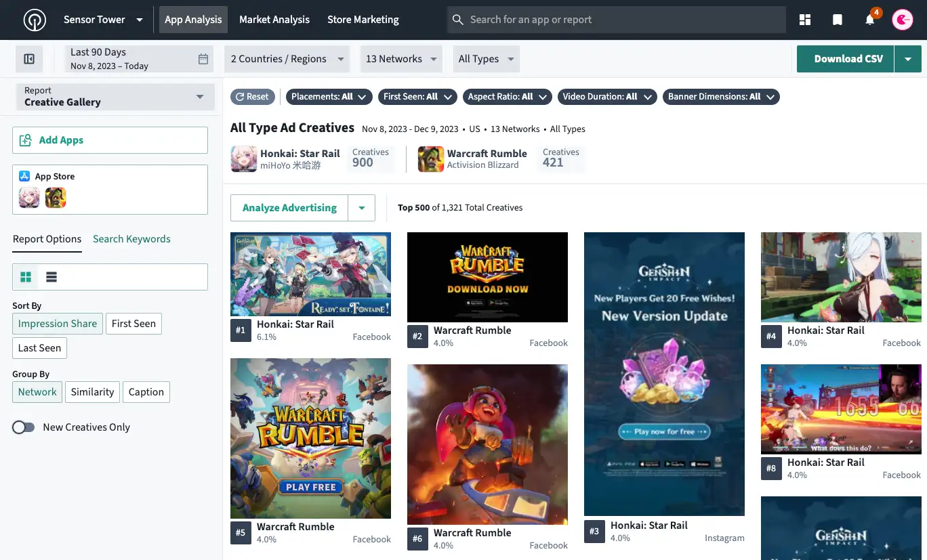Expand the Banner Dimensions: All filter
This screenshot has height=560, width=927.
pos(721,97)
